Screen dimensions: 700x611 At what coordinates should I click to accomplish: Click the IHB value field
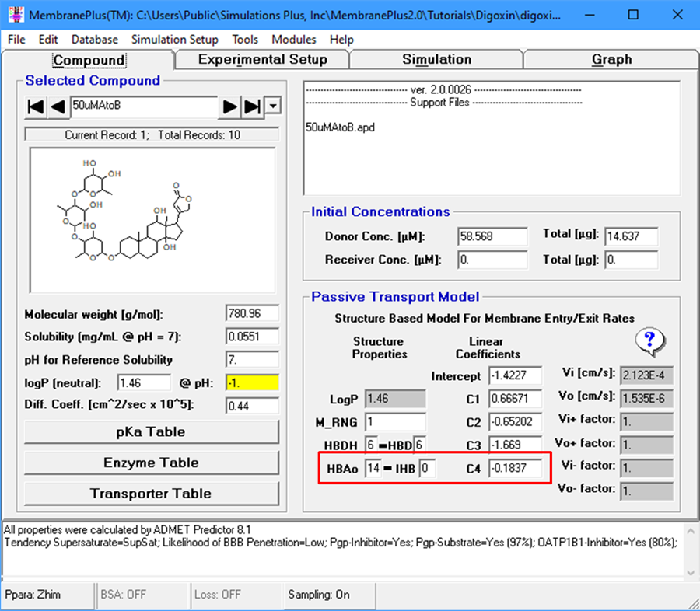(x=427, y=468)
